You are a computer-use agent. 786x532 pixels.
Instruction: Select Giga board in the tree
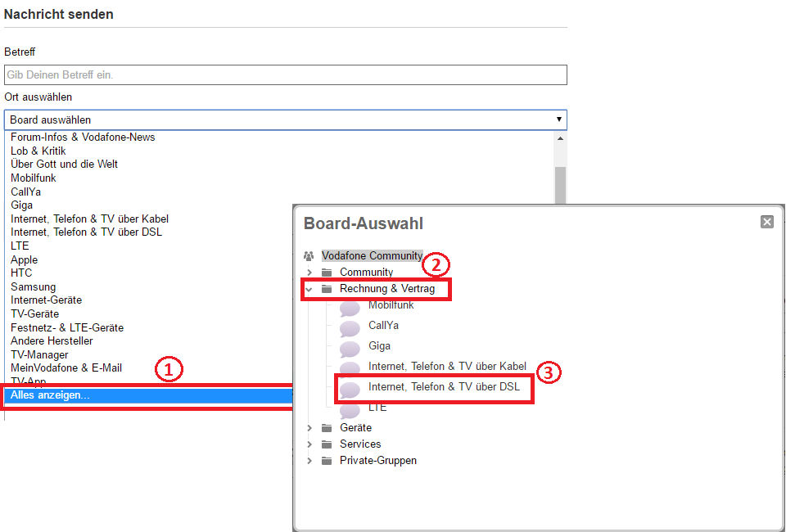pos(379,346)
